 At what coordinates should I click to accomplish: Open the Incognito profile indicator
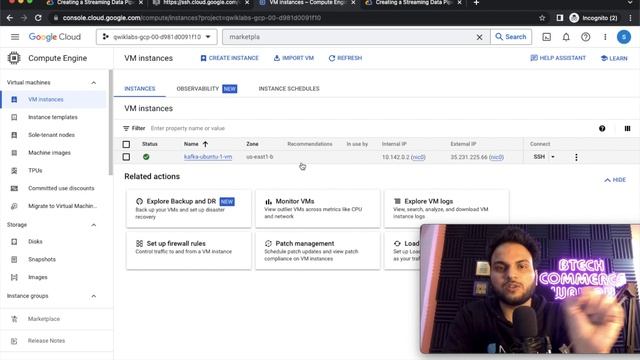pyautogui.click(x=593, y=18)
